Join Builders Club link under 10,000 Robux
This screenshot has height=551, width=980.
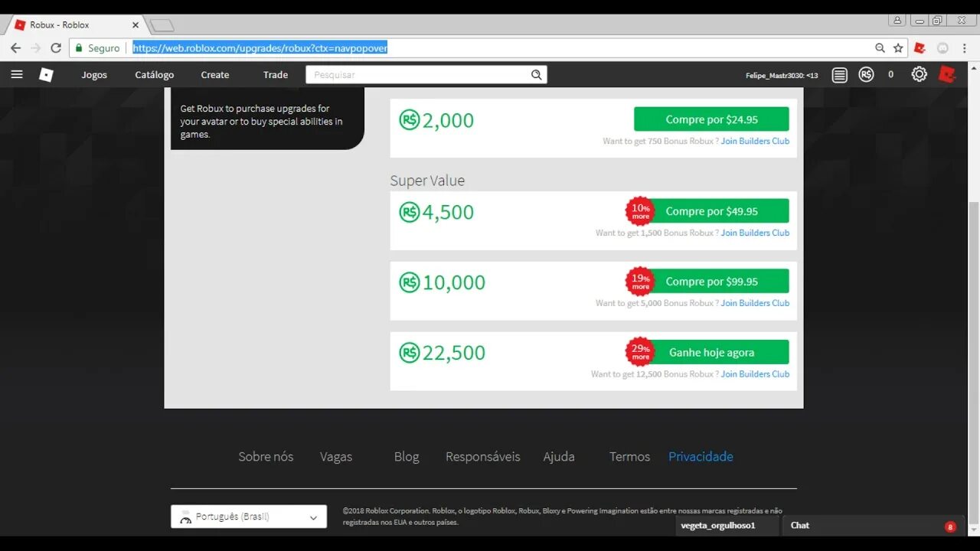click(755, 303)
